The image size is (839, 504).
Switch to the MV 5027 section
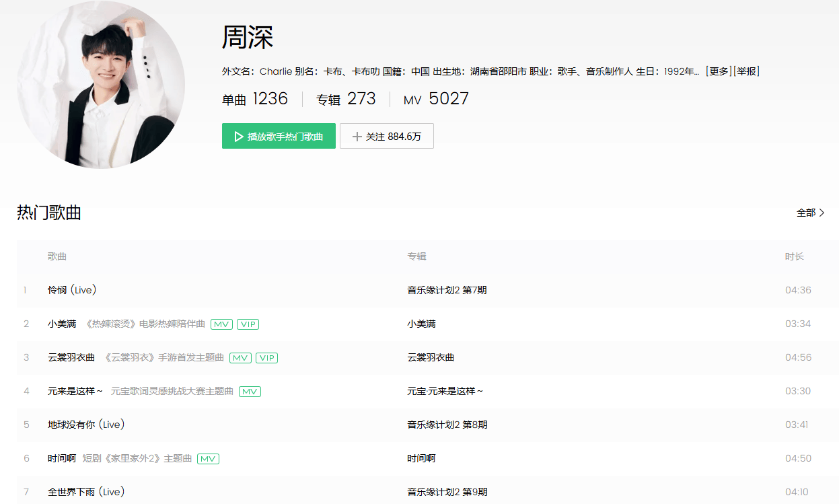pos(436,100)
